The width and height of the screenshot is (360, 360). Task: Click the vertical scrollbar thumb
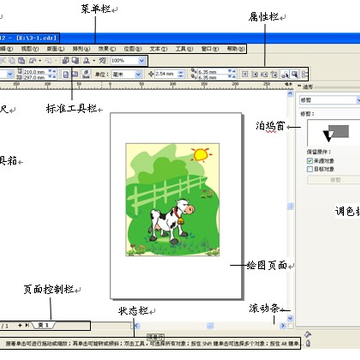tap(290, 207)
